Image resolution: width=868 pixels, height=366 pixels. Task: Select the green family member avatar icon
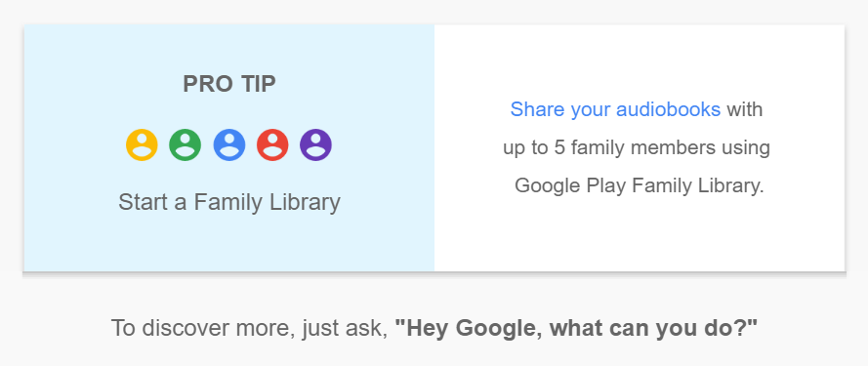[x=185, y=145]
